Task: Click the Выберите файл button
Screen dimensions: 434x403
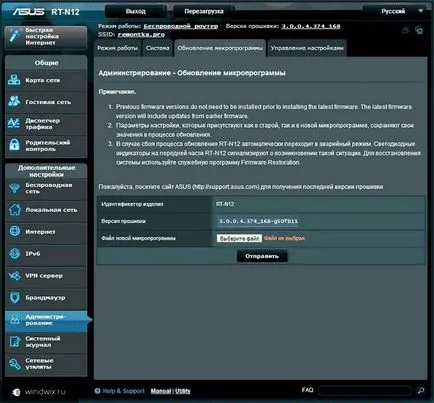Action: tap(239, 238)
